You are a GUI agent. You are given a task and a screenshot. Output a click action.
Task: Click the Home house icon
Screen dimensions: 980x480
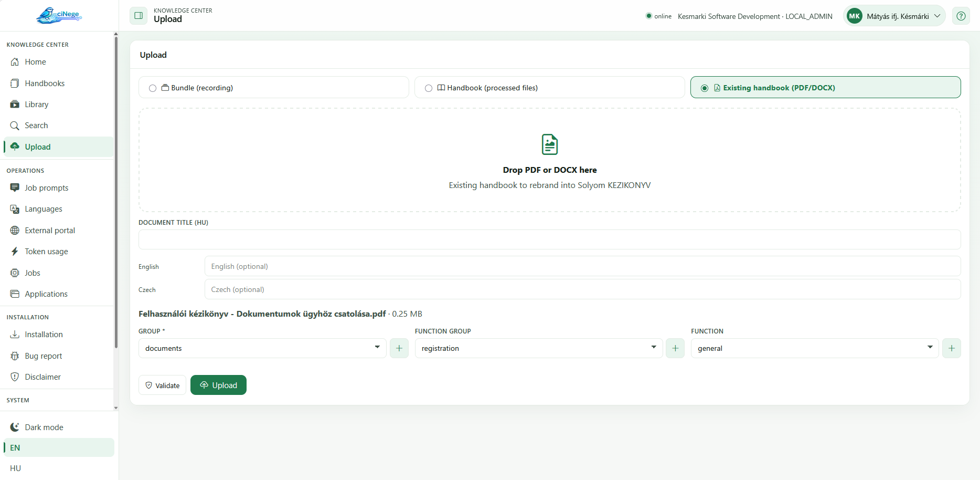tap(15, 62)
